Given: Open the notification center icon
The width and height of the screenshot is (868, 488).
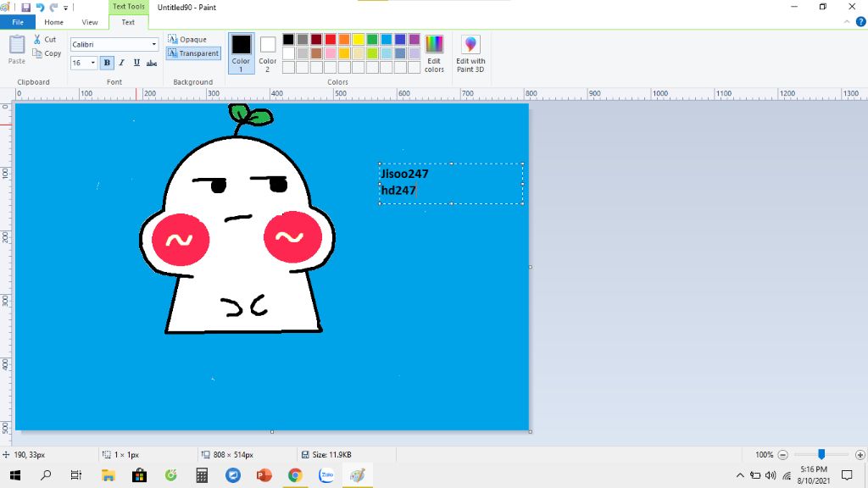Looking at the screenshot, I should tap(847, 475).
